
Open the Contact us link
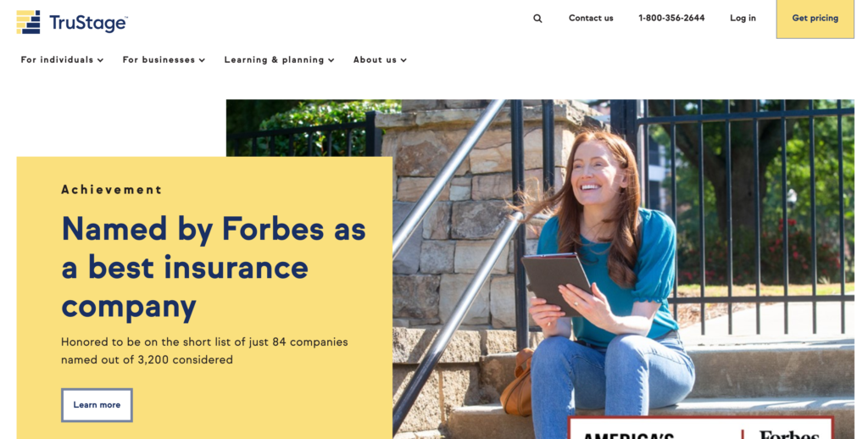[x=591, y=19]
